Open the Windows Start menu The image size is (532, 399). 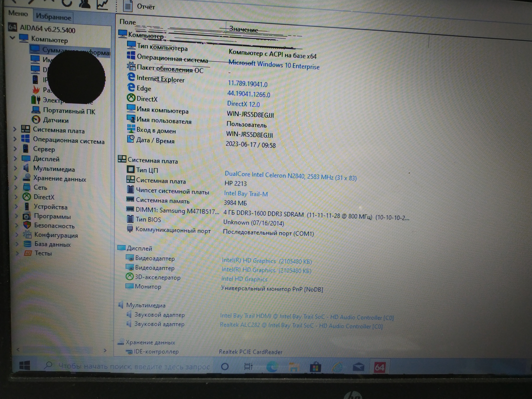25,366
